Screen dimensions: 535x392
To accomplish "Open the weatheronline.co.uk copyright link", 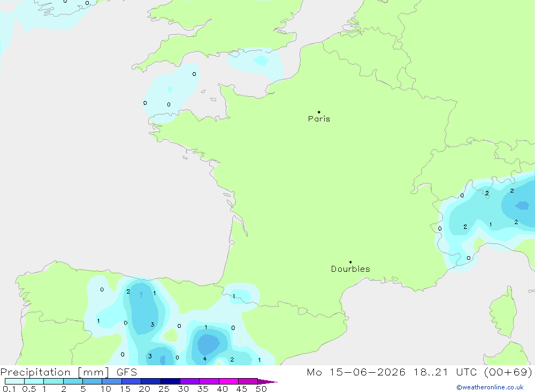I will click(x=490, y=387).
